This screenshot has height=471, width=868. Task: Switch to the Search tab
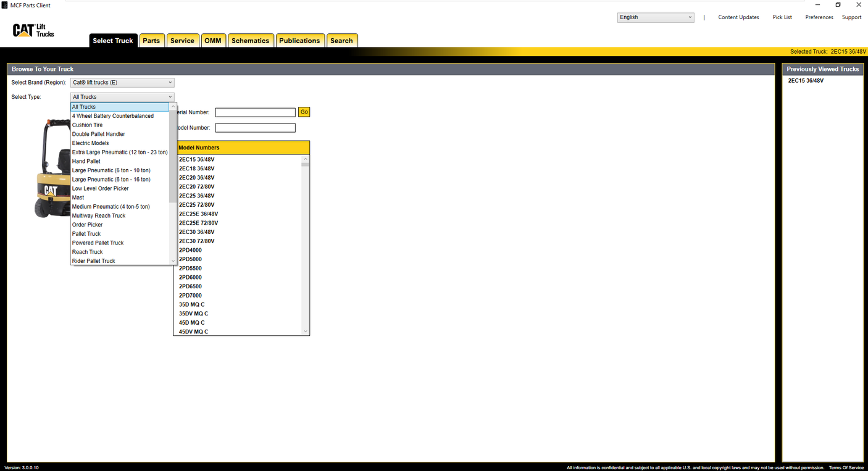click(x=342, y=40)
